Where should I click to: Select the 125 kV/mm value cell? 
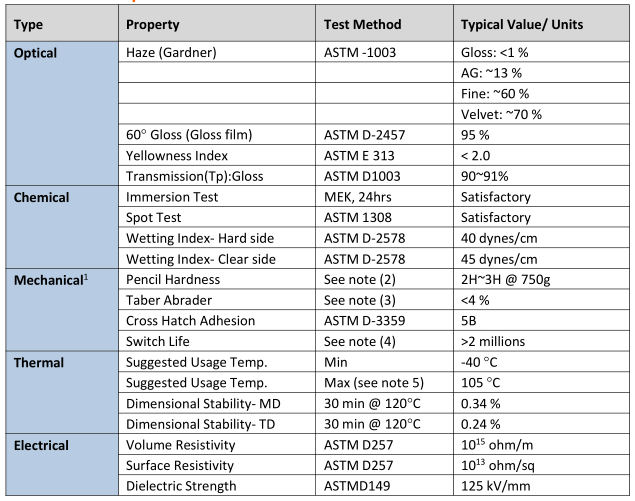pos(541,485)
